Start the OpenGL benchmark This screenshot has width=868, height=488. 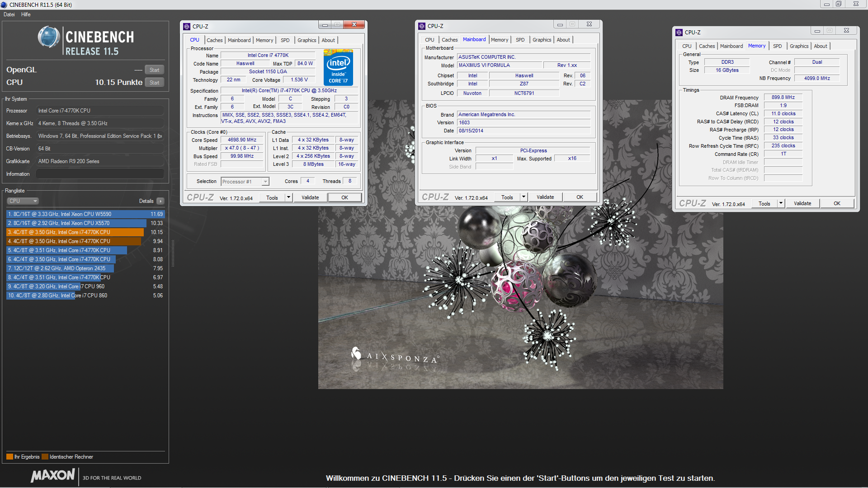click(155, 70)
